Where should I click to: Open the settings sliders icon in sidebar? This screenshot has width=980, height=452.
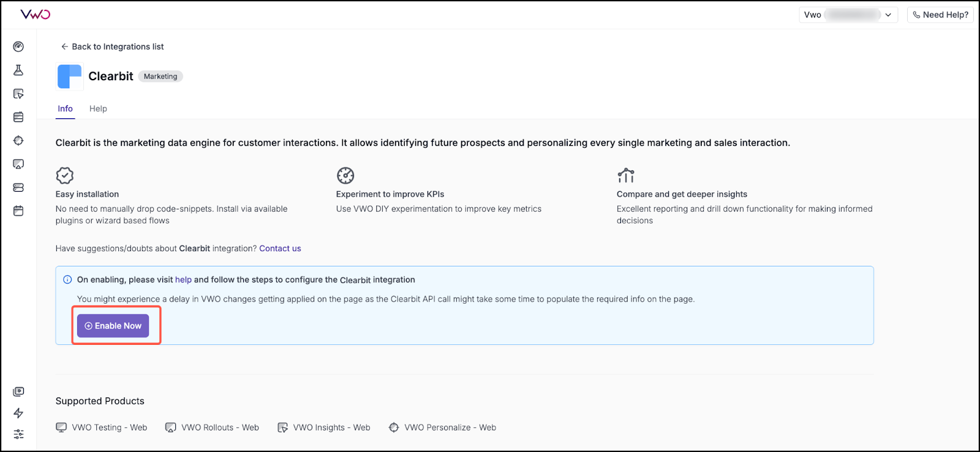tap(18, 434)
